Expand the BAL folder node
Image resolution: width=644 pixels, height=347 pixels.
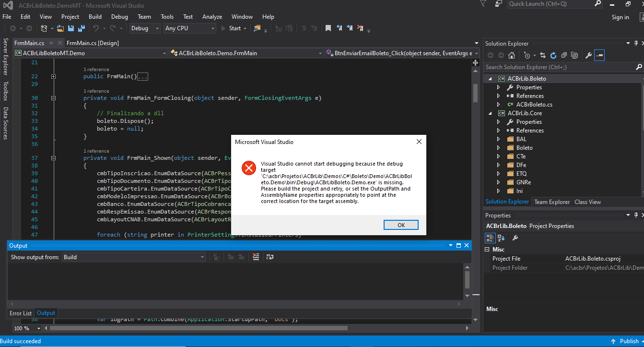(x=498, y=139)
